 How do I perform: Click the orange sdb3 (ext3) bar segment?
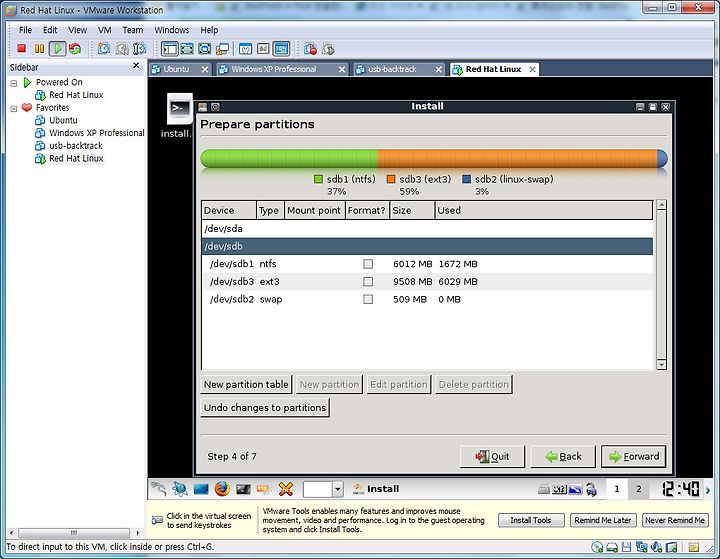click(x=518, y=158)
